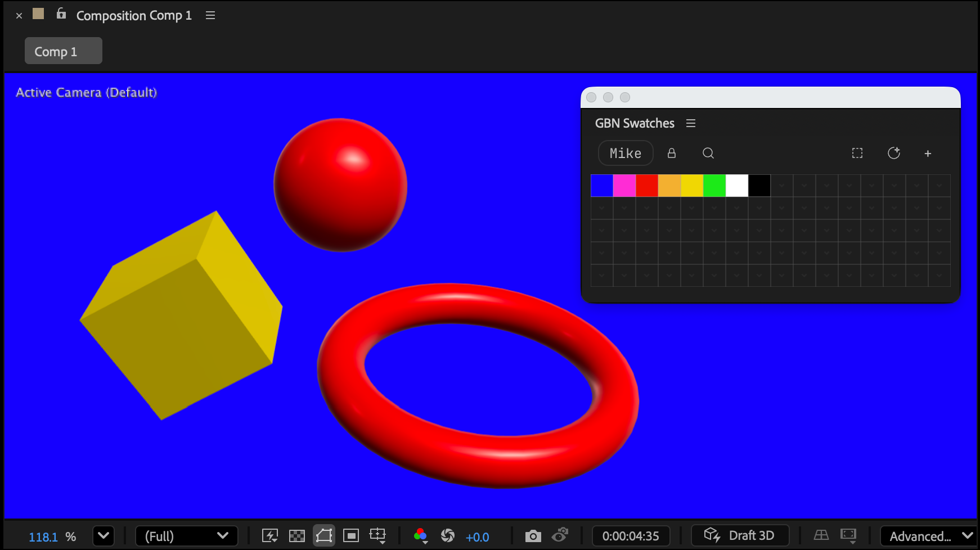The width and height of the screenshot is (980, 550).
Task: Open the RGB channel display icon
Action: pos(420,536)
